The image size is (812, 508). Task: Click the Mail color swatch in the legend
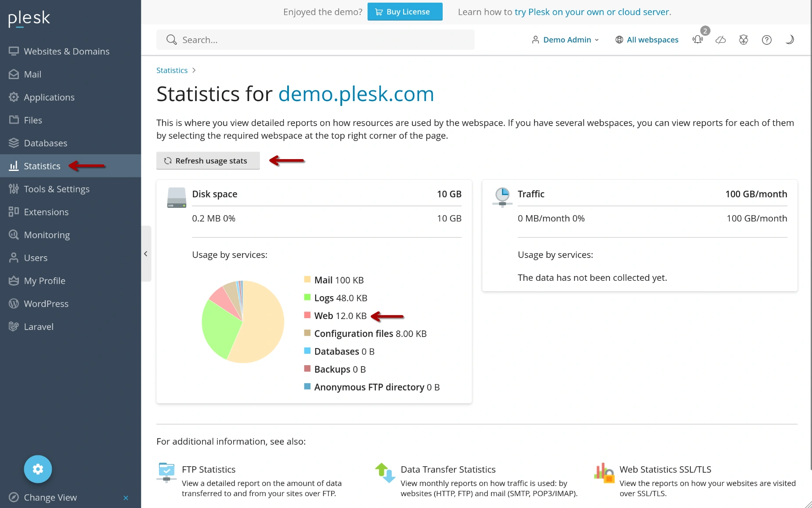point(307,279)
